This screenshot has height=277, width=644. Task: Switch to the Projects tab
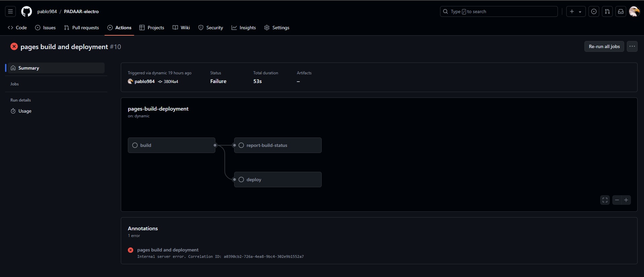click(x=152, y=28)
